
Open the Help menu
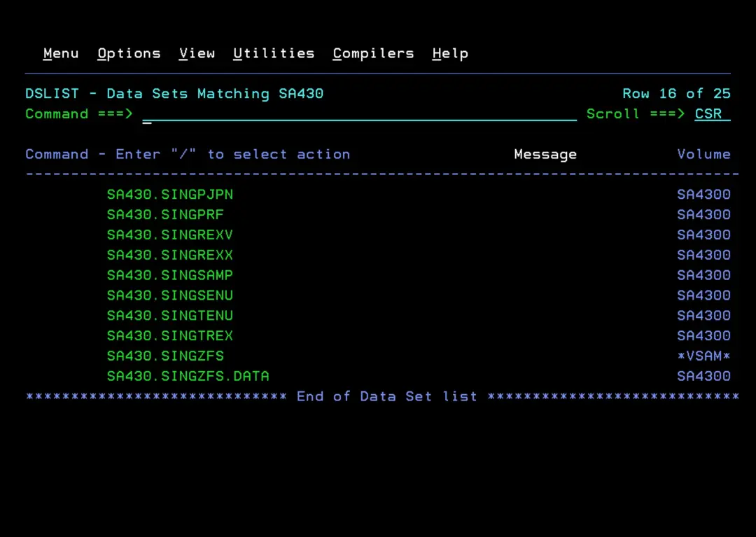(450, 53)
